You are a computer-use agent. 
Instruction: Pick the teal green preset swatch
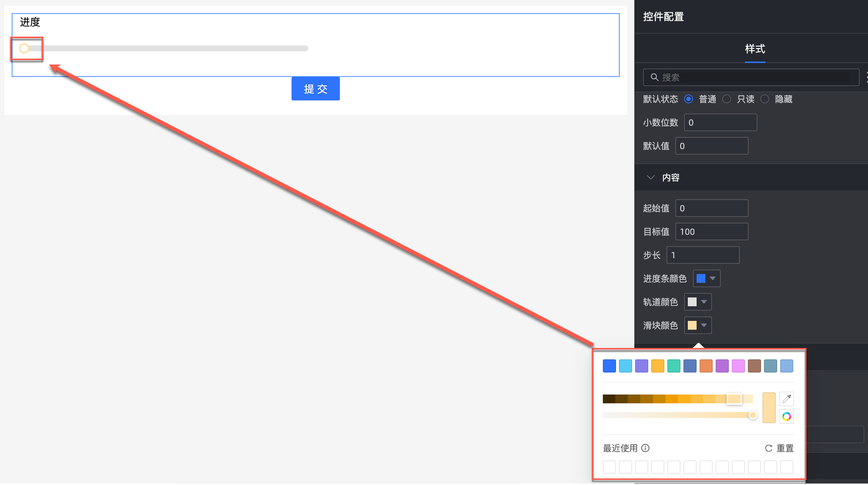pos(674,366)
